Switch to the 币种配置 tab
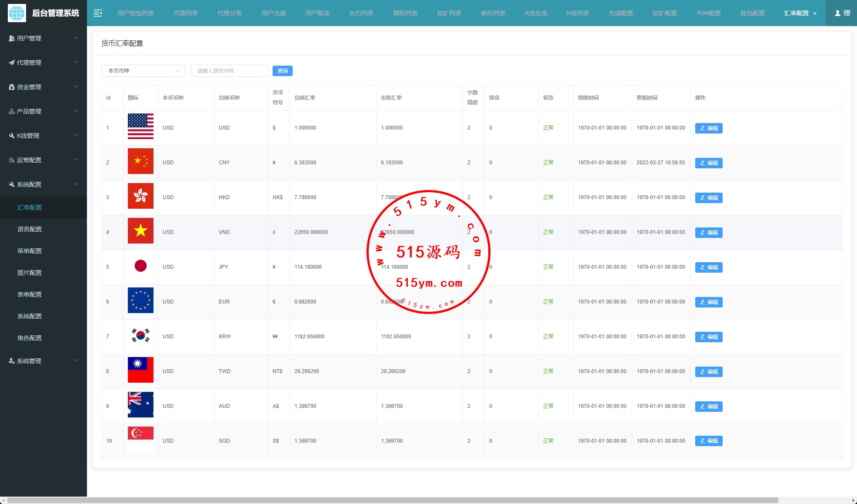 [708, 13]
